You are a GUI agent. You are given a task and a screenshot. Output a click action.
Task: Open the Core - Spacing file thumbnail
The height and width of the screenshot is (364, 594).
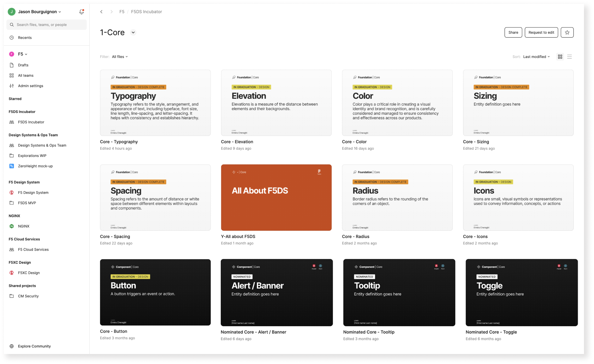point(155,197)
